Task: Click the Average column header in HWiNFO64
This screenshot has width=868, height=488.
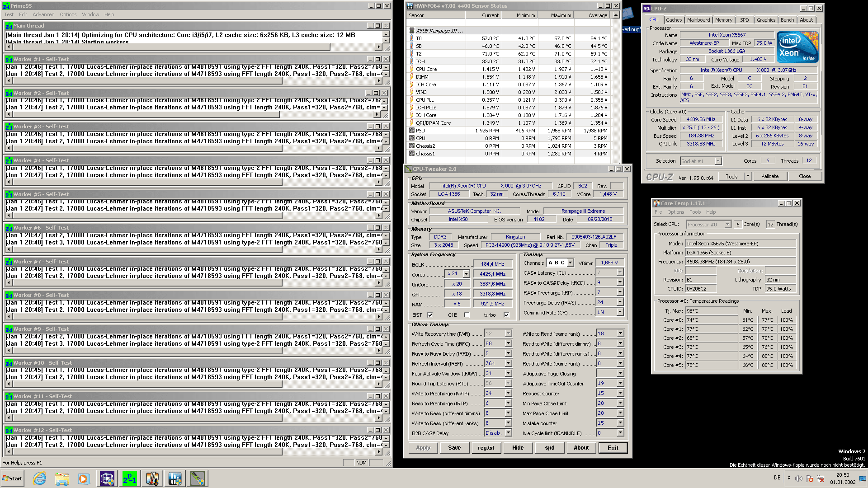Action: pyautogui.click(x=592, y=15)
